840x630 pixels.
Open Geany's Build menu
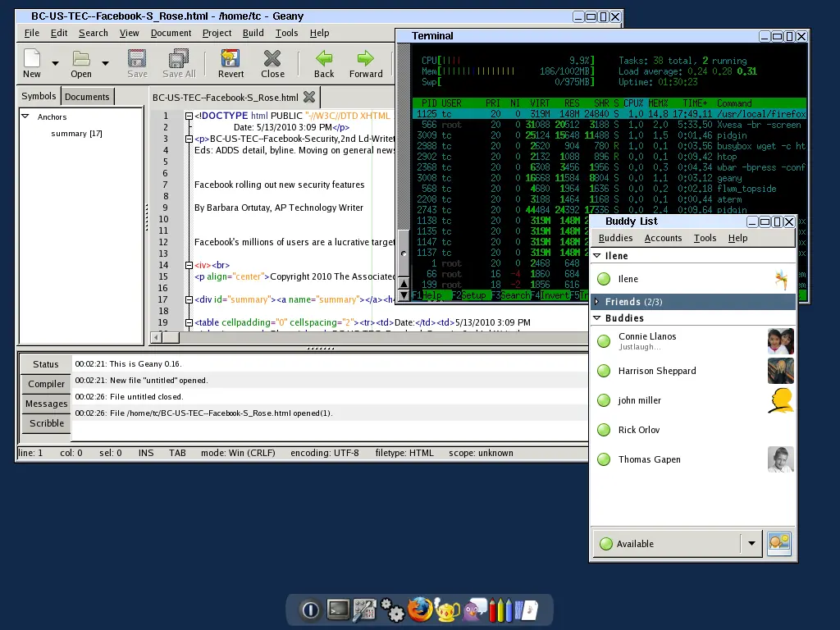253,33
